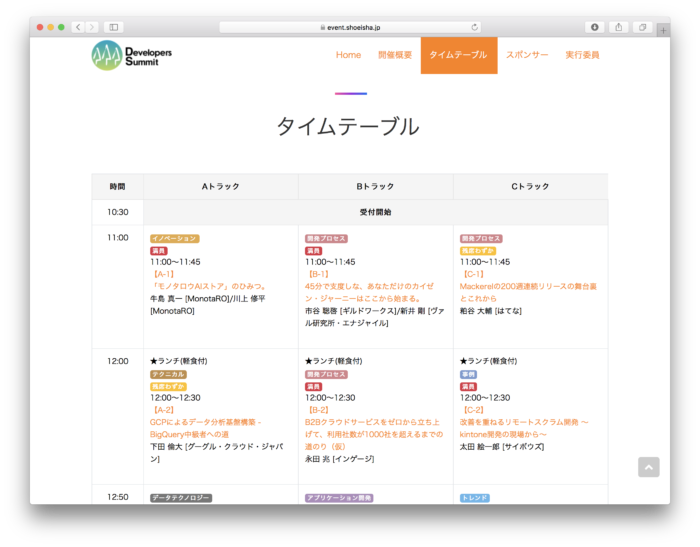
Task: Click the 残席わずか badge on A-2
Action: point(168,387)
